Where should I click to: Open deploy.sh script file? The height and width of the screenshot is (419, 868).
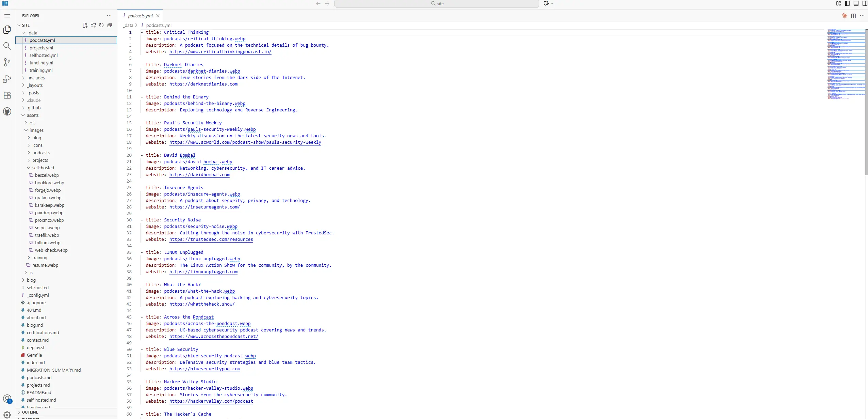click(36, 347)
